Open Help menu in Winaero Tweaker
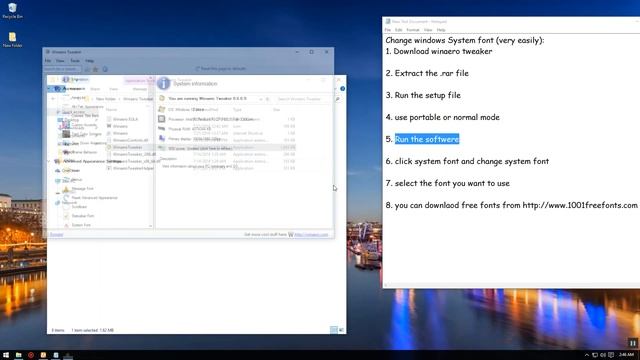The height and width of the screenshot is (360, 640). [x=90, y=61]
